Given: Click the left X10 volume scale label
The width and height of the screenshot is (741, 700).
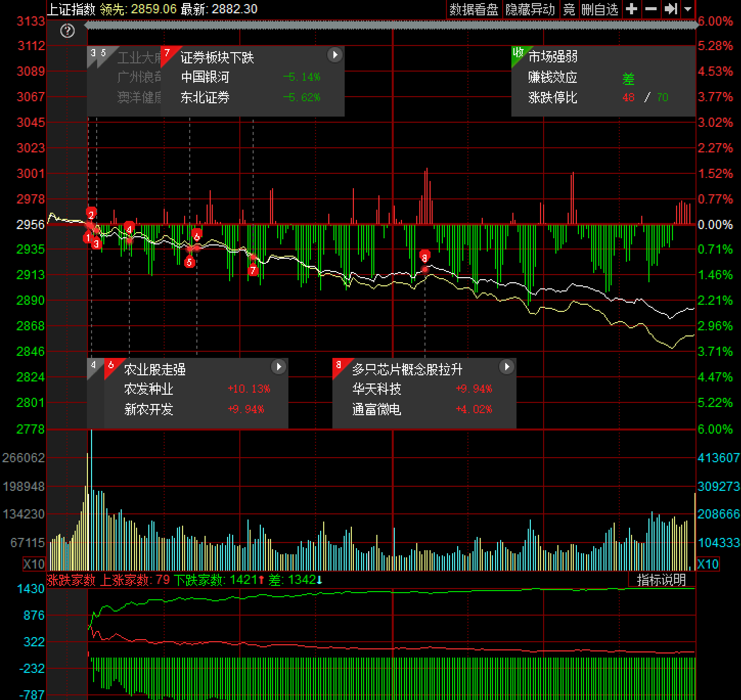Looking at the screenshot, I should click(x=34, y=564).
